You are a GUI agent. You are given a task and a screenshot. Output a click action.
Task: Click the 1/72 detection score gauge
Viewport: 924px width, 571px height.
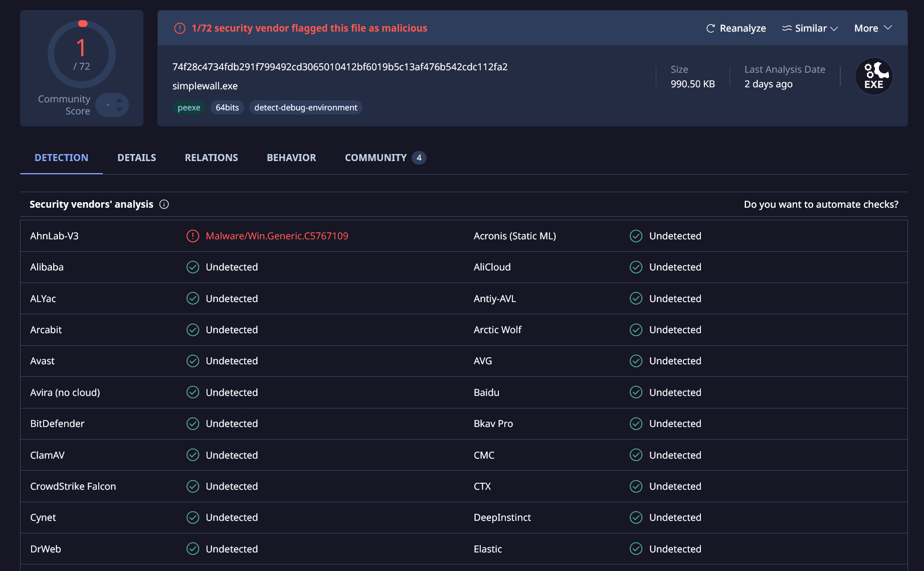[82, 54]
